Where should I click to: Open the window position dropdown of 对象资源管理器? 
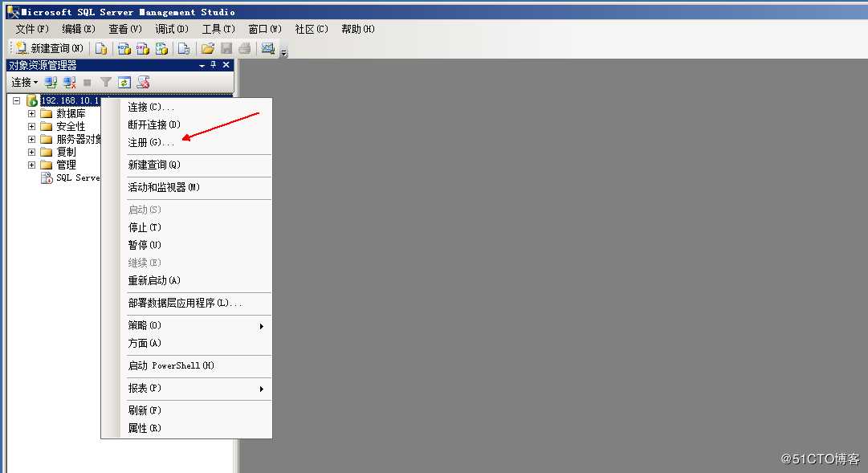tap(202, 65)
